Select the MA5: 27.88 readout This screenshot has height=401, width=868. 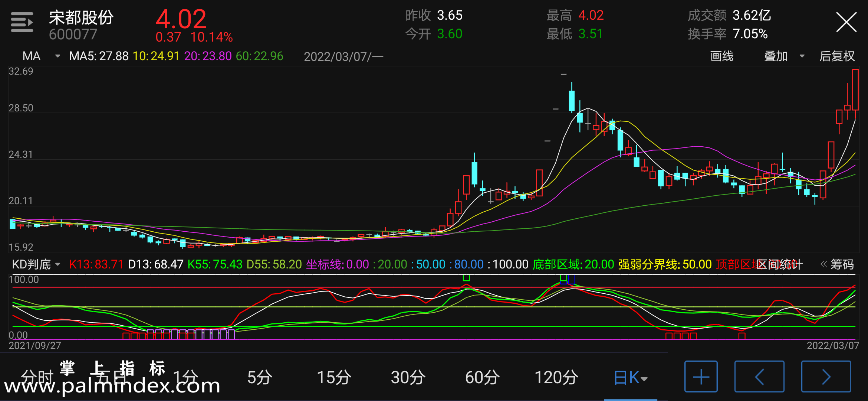pyautogui.click(x=99, y=56)
